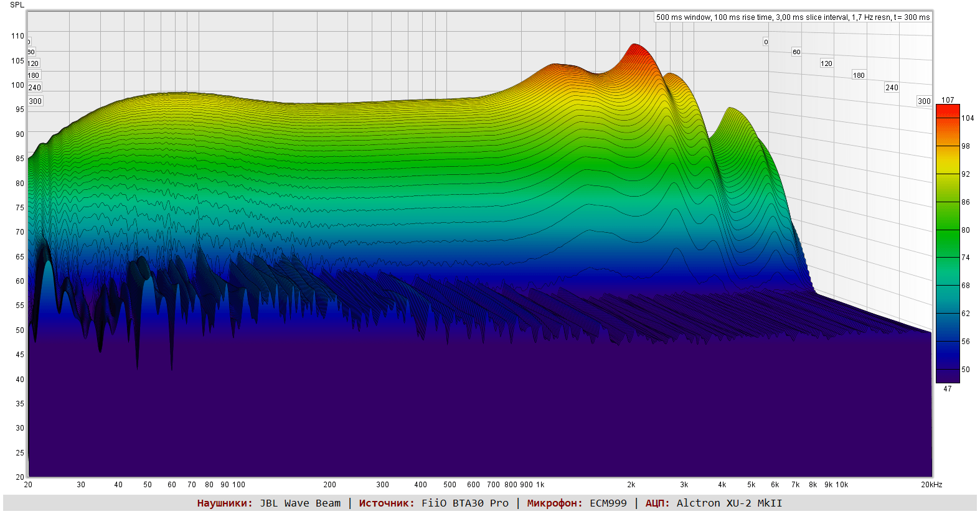This screenshot has width=980, height=514.
Task: Click the 104 value on the color legend
Action: pyautogui.click(x=968, y=118)
